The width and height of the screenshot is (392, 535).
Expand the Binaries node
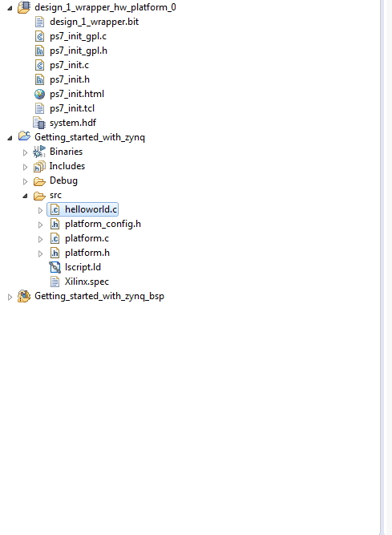[25, 152]
